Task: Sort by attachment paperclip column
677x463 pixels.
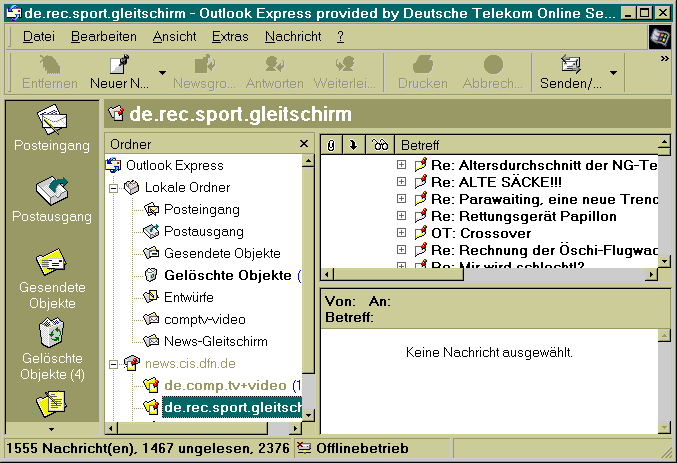Action: [331, 145]
